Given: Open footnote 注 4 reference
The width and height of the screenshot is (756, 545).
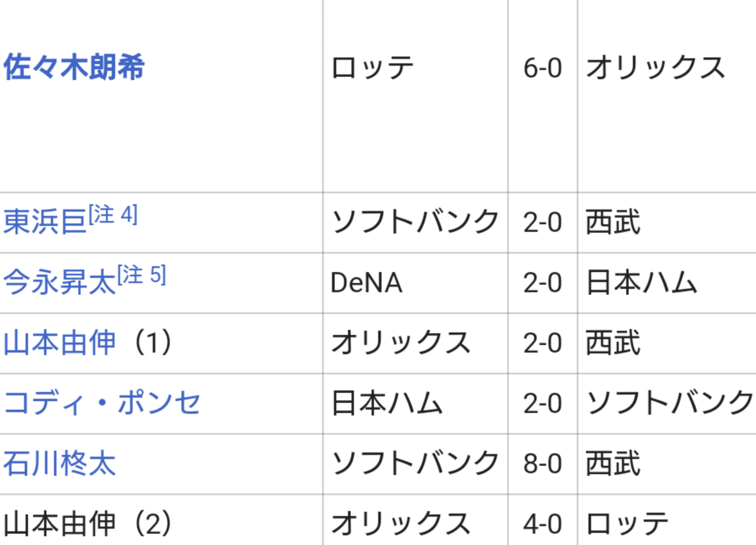Looking at the screenshot, I should 113,215.
